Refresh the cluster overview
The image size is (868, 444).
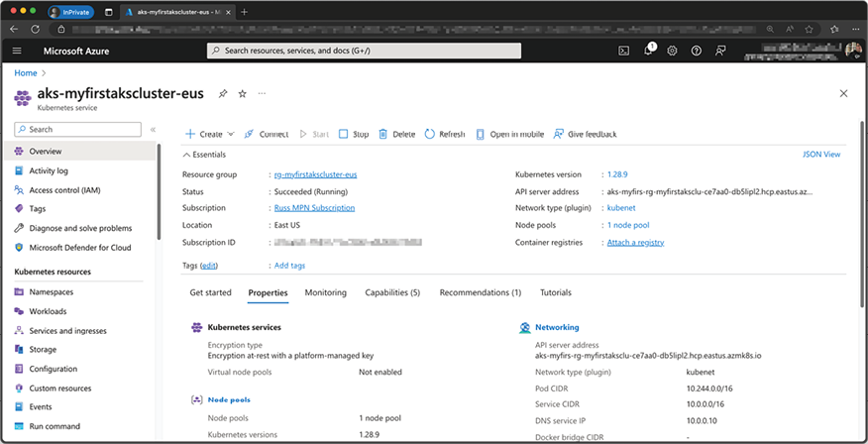445,134
